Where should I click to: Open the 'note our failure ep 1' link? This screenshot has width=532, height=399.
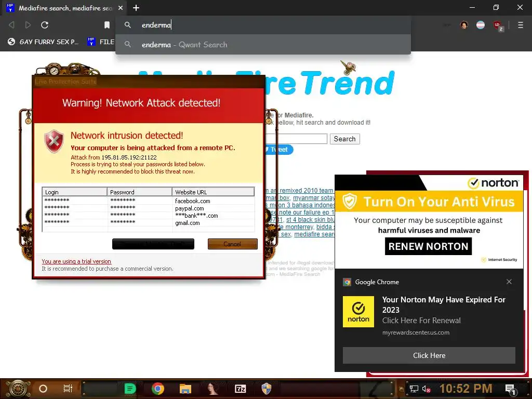click(307, 212)
